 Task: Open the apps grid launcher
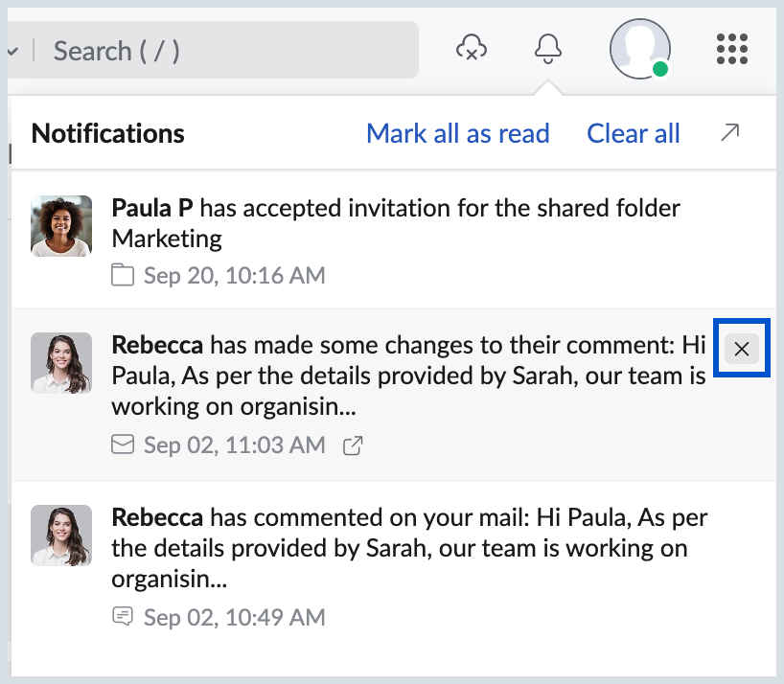(732, 48)
